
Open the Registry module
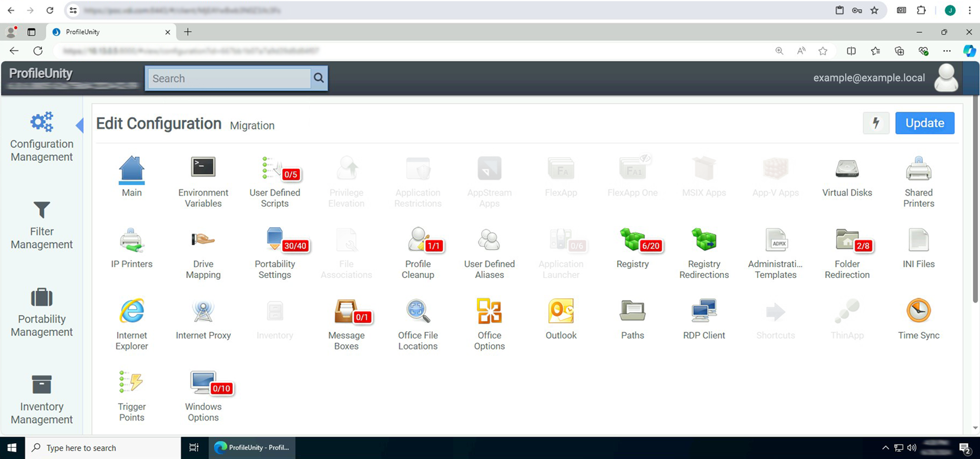pyautogui.click(x=632, y=248)
